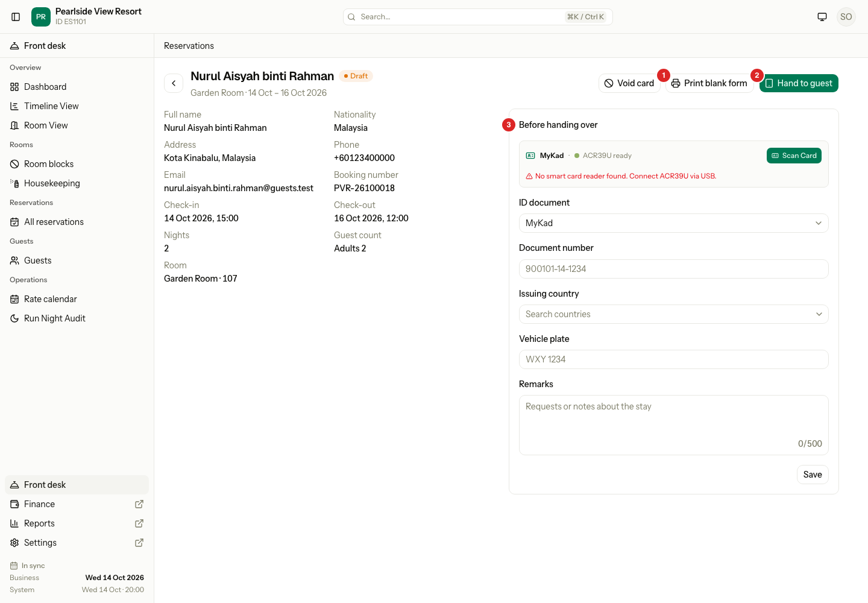
Task: Click into the Remarks text area
Action: pos(673,425)
